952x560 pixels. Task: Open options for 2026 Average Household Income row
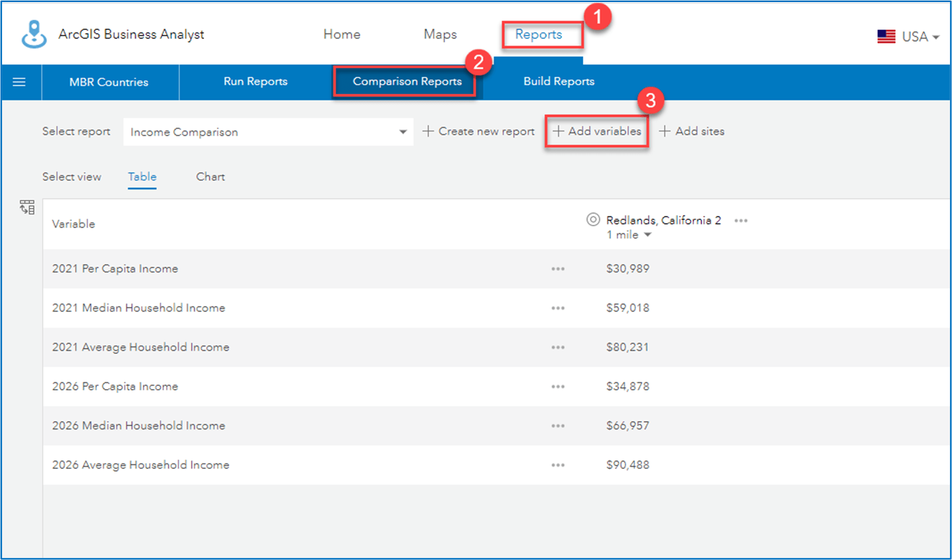558,465
